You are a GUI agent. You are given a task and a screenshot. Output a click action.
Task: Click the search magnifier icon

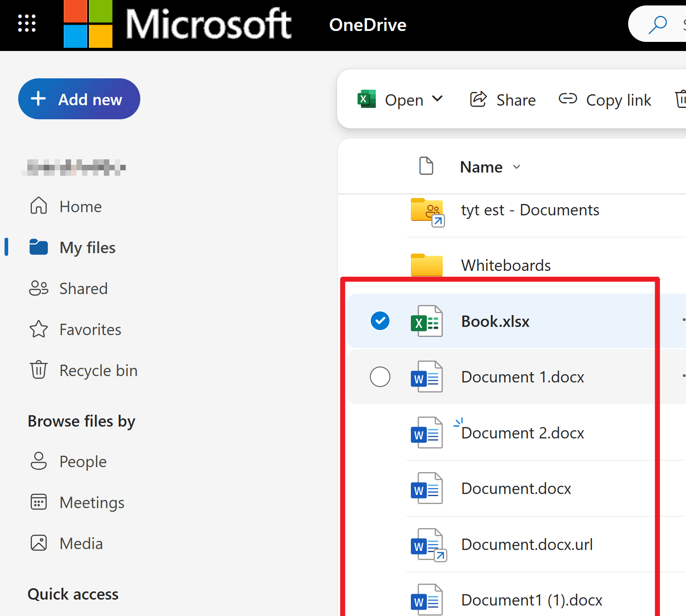pyautogui.click(x=657, y=25)
